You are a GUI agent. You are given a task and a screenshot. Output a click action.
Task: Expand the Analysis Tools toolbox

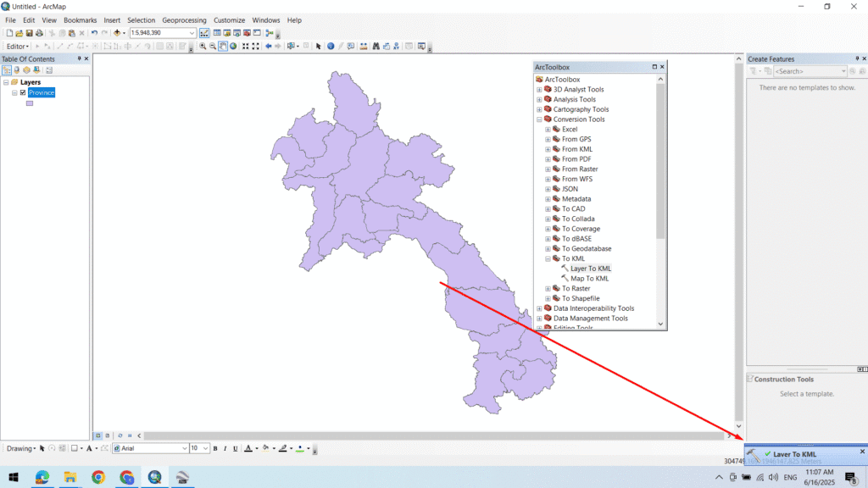[x=539, y=99]
